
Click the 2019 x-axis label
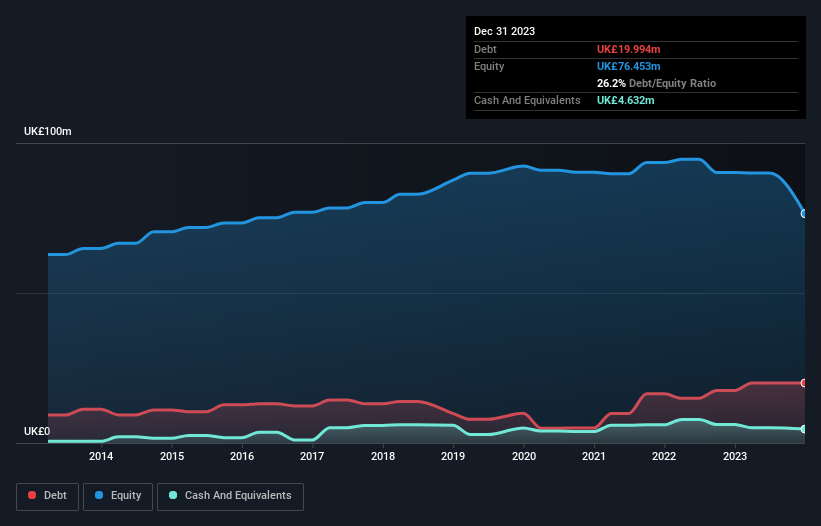point(453,456)
